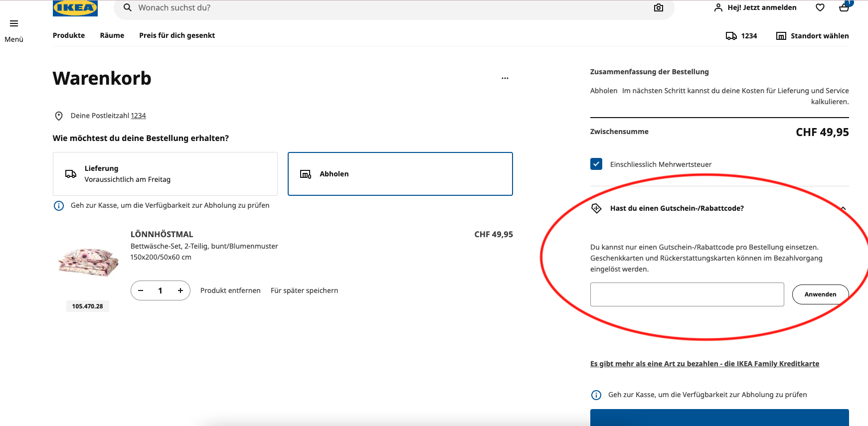Viewport: 868px width, 426px height.
Task: Click Produkt entfernen
Action: tap(230, 290)
